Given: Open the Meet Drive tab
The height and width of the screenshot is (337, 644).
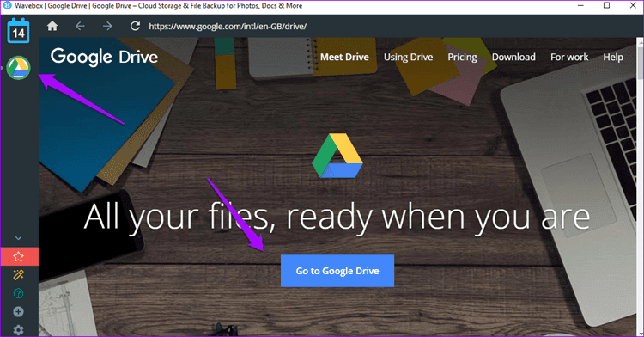Looking at the screenshot, I should pyautogui.click(x=344, y=57).
